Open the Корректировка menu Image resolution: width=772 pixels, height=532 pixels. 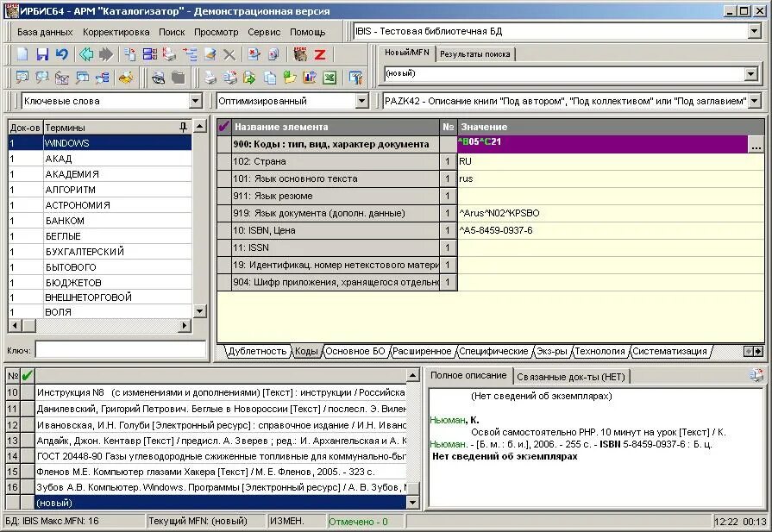pos(116,32)
